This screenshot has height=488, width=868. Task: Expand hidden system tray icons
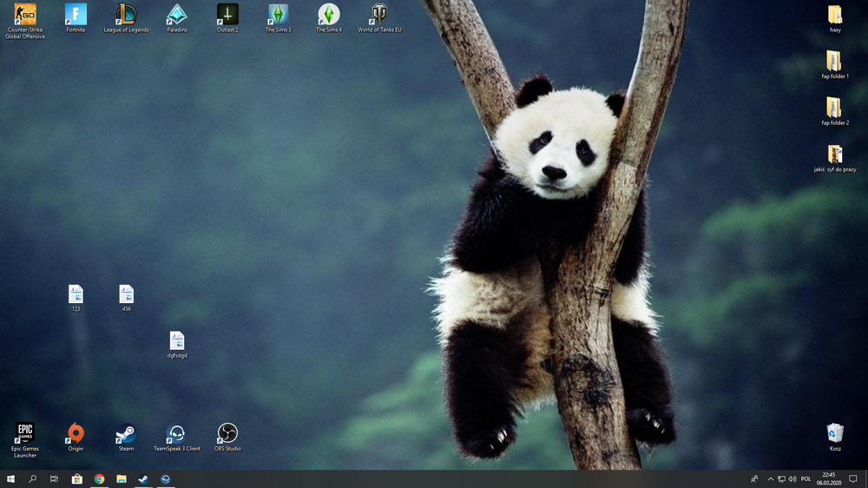tap(771, 479)
